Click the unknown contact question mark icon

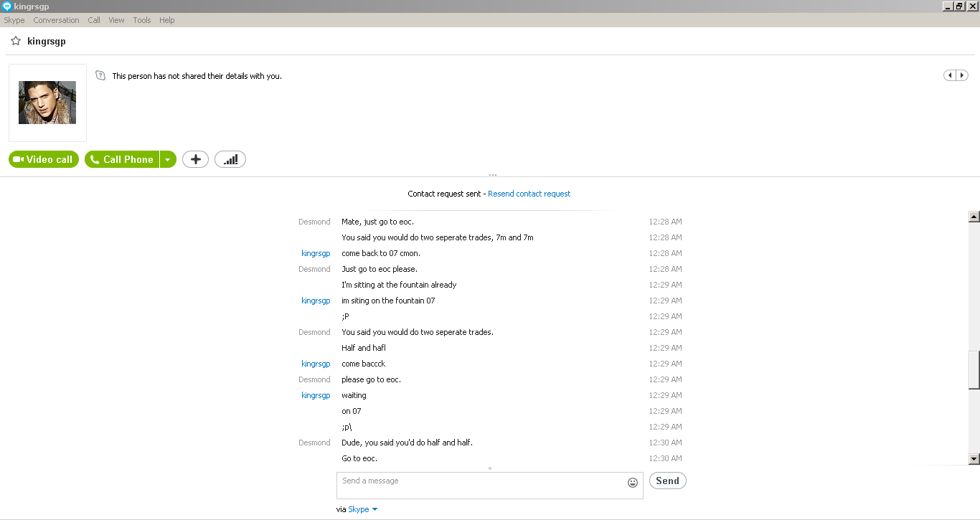100,75
